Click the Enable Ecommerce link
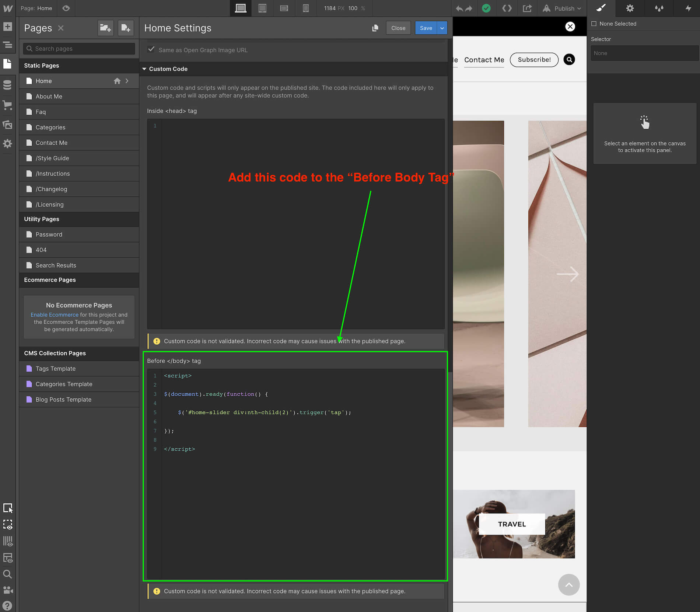 click(54, 315)
